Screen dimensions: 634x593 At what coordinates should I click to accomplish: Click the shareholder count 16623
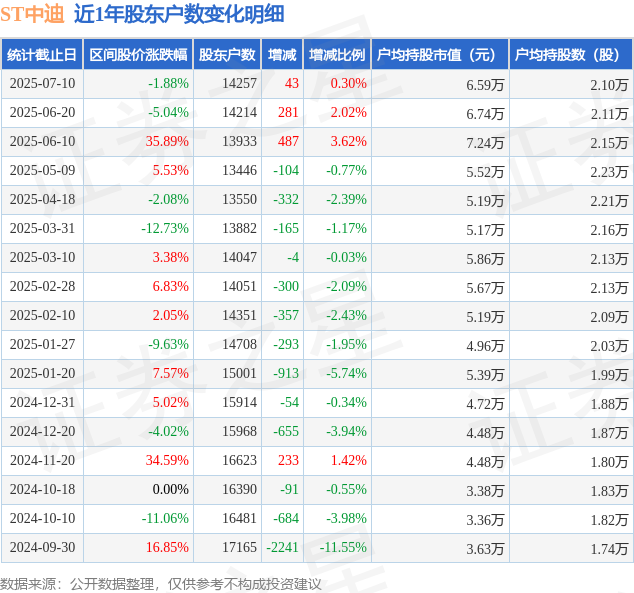[x=239, y=460]
